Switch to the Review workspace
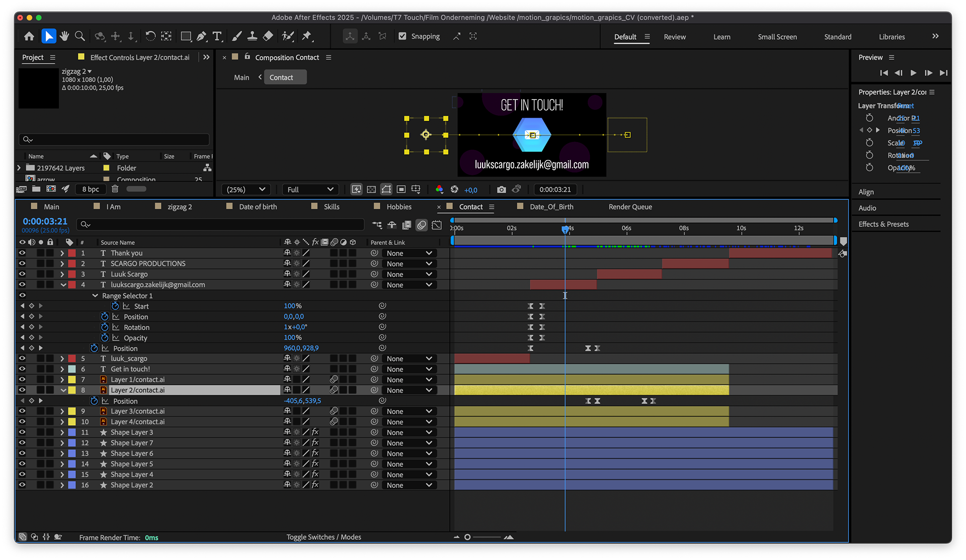This screenshot has width=966, height=560. pyautogui.click(x=674, y=37)
